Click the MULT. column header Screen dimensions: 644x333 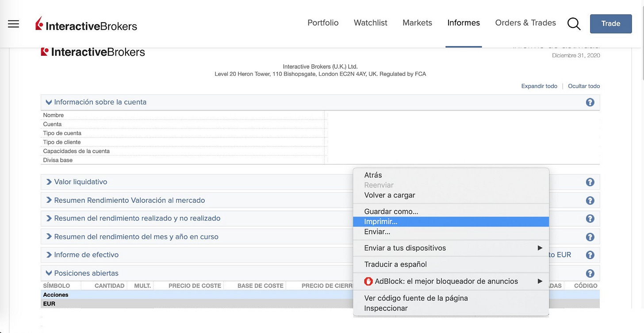pyautogui.click(x=142, y=286)
